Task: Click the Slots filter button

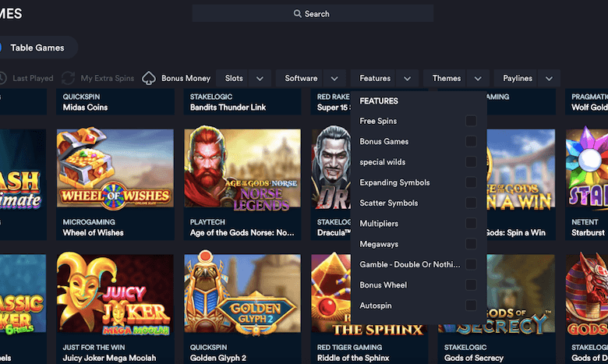Action: 234,78
